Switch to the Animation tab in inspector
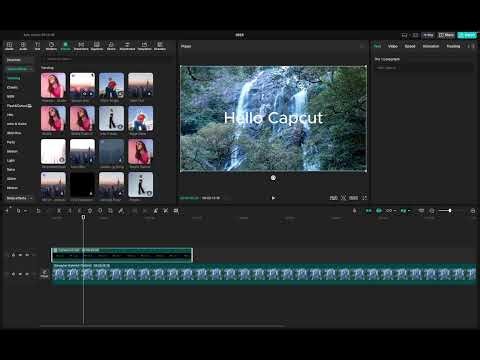Screen dimensions: 480x360 click(x=431, y=46)
